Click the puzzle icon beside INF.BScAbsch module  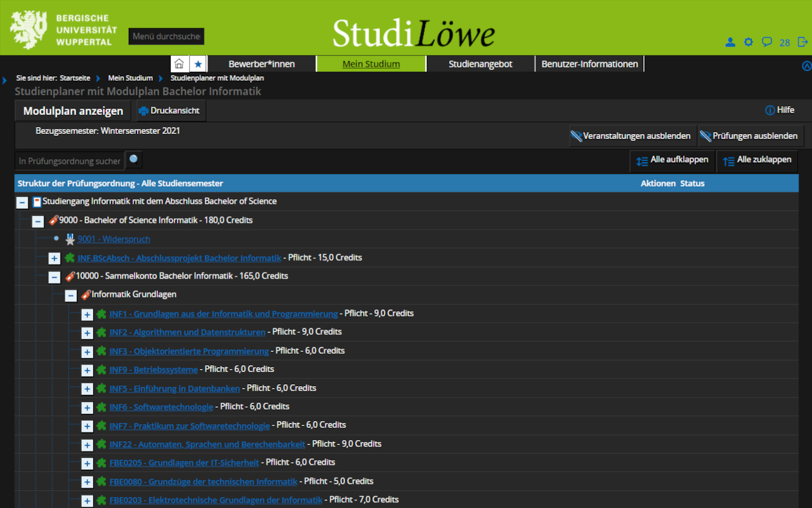(x=70, y=258)
